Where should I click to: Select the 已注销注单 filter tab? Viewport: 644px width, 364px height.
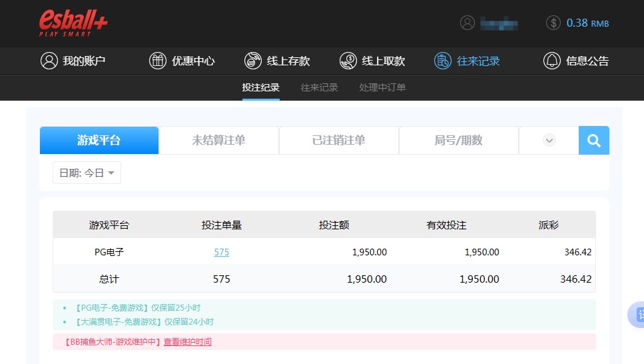tap(338, 140)
